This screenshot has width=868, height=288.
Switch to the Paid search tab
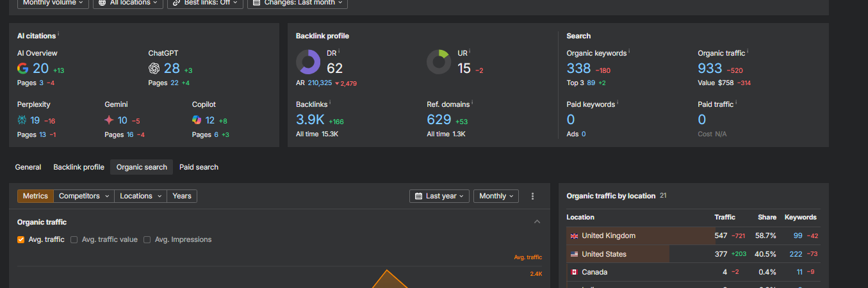coord(199,167)
